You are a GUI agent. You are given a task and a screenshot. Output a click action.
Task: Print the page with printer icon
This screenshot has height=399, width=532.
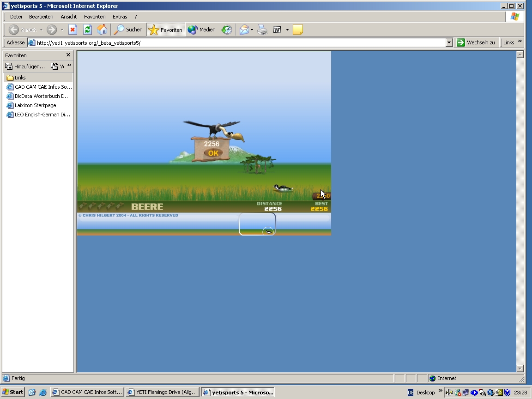[x=262, y=30]
